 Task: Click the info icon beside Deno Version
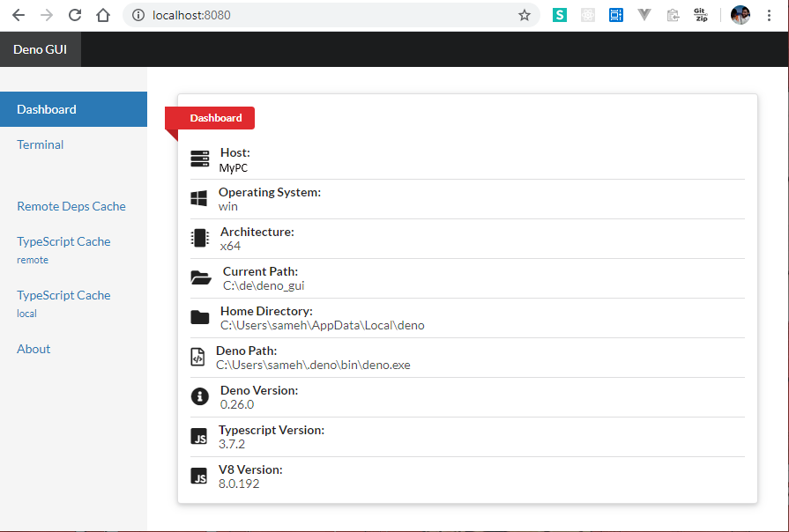tap(200, 396)
